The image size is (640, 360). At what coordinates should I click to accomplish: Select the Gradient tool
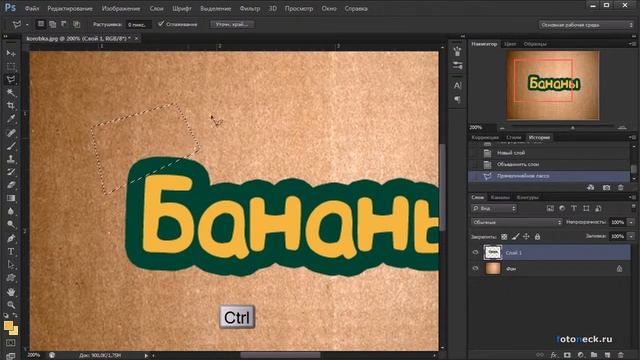click(x=11, y=198)
